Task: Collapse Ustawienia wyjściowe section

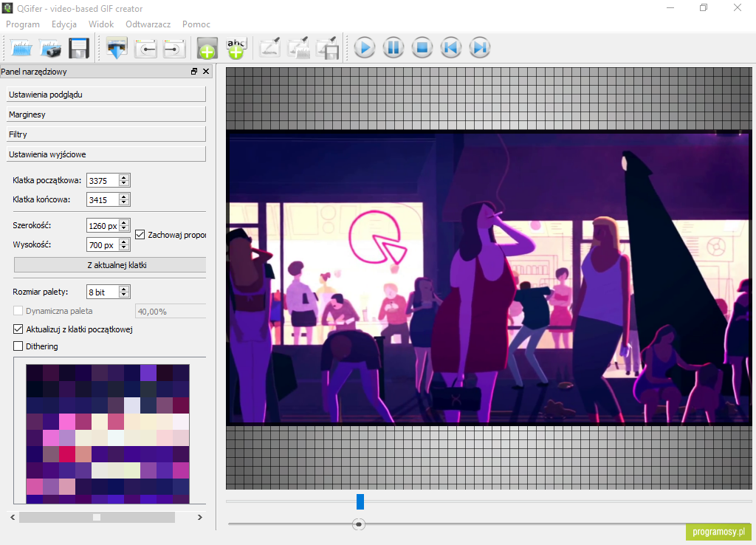Action: 106,154
